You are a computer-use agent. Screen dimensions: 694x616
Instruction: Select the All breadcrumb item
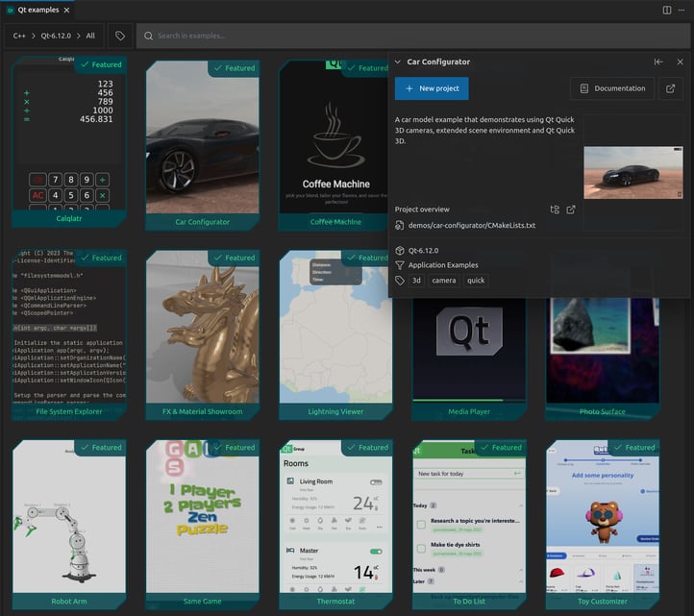pyautogui.click(x=90, y=36)
